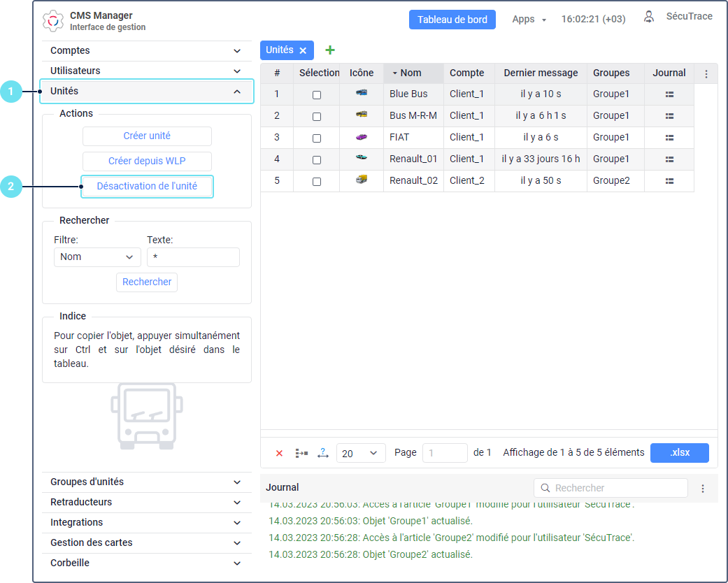
Task: Click the green plus to add tab
Action: coord(330,50)
